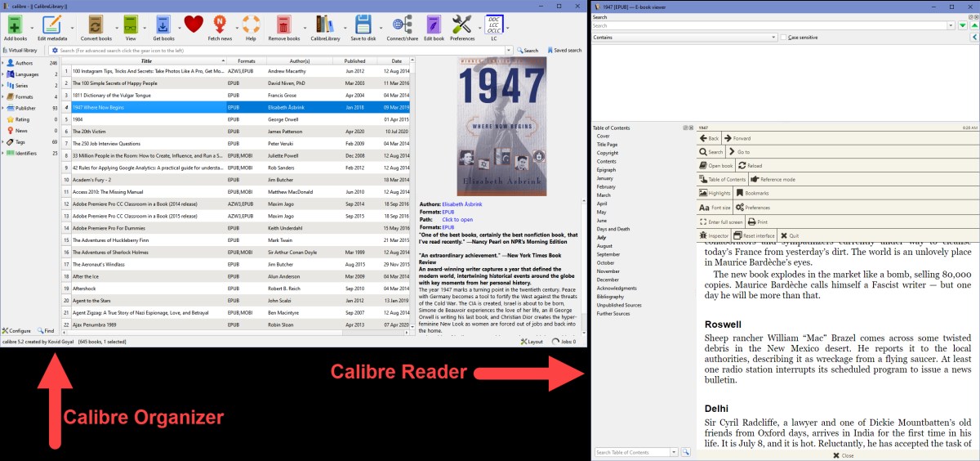This screenshot has height=461, width=980.
Task: Click the Connect/share network icon
Action: [x=401, y=25]
